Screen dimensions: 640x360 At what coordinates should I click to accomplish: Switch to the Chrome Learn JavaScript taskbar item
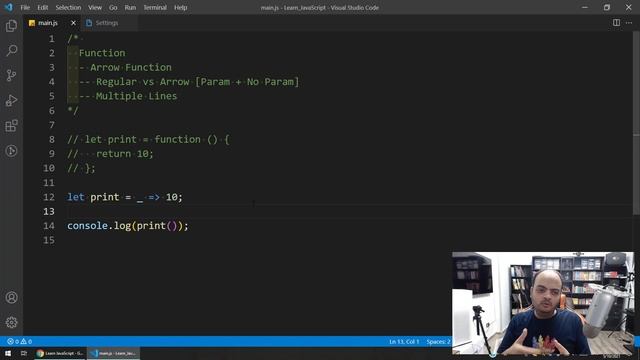60,353
